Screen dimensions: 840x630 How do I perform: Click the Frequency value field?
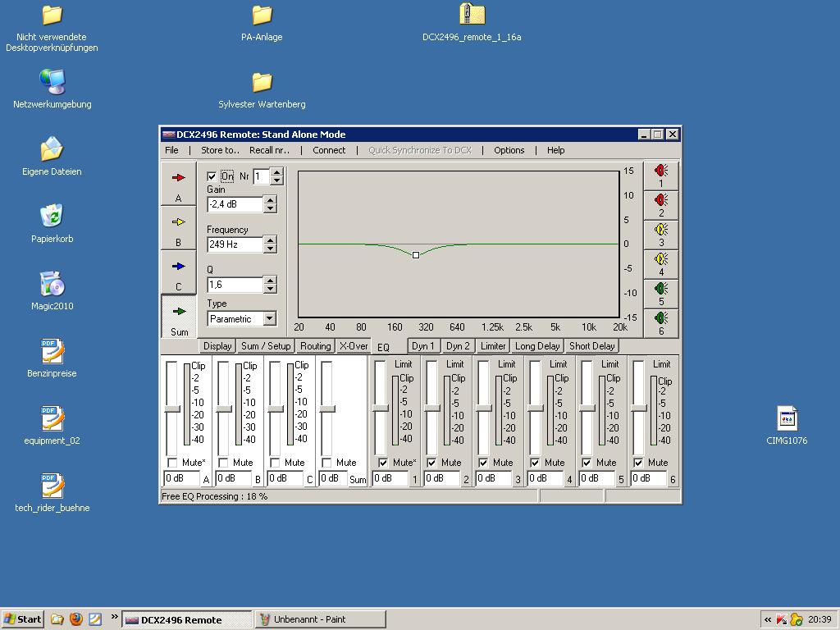tap(235, 244)
